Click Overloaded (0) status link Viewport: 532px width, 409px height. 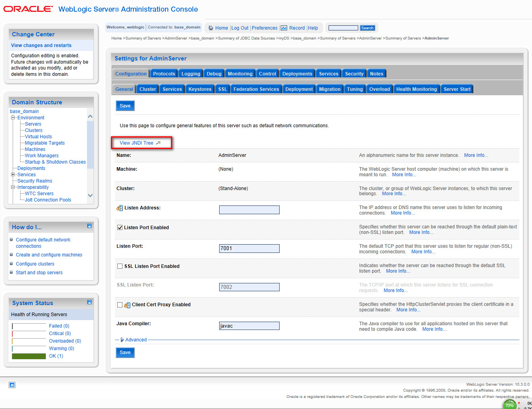(65, 341)
